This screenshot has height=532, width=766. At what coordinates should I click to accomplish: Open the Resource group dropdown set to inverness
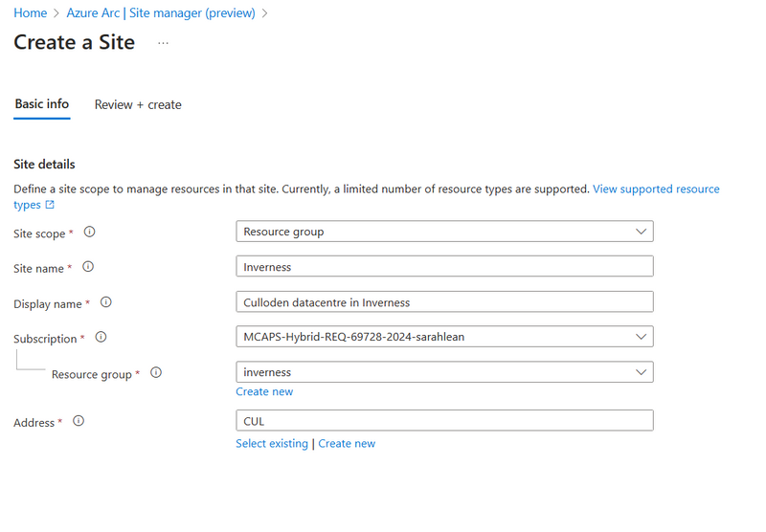pyautogui.click(x=444, y=372)
